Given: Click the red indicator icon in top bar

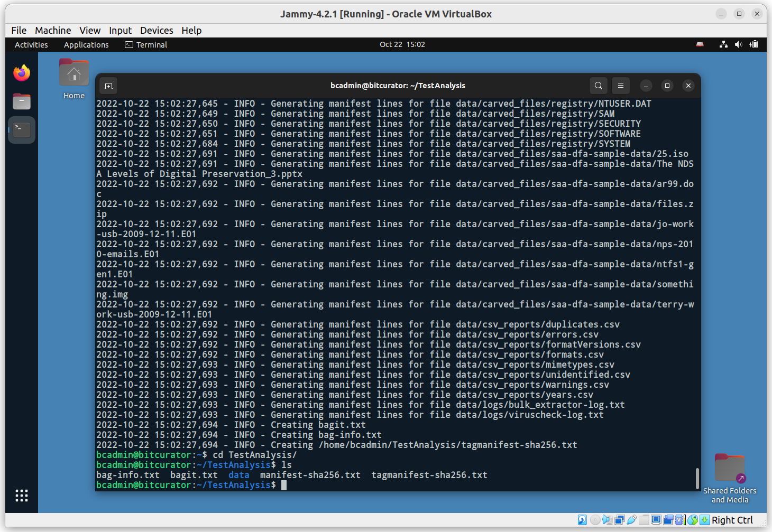Looking at the screenshot, I should (700, 44).
